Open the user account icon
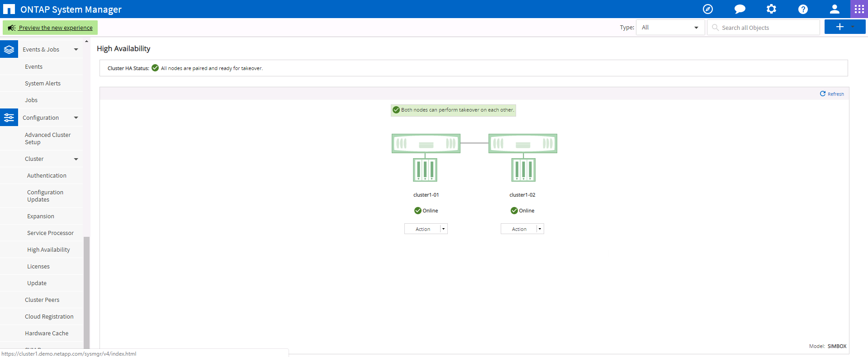Screen dimensions: 868x357 [x=835, y=9]
